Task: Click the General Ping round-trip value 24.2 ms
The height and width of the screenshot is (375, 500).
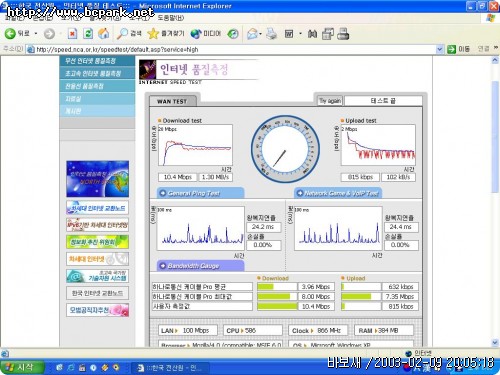Action: point(263,227)
